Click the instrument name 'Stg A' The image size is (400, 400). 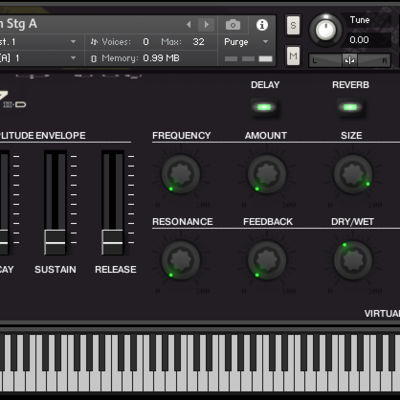coord(22,24)
